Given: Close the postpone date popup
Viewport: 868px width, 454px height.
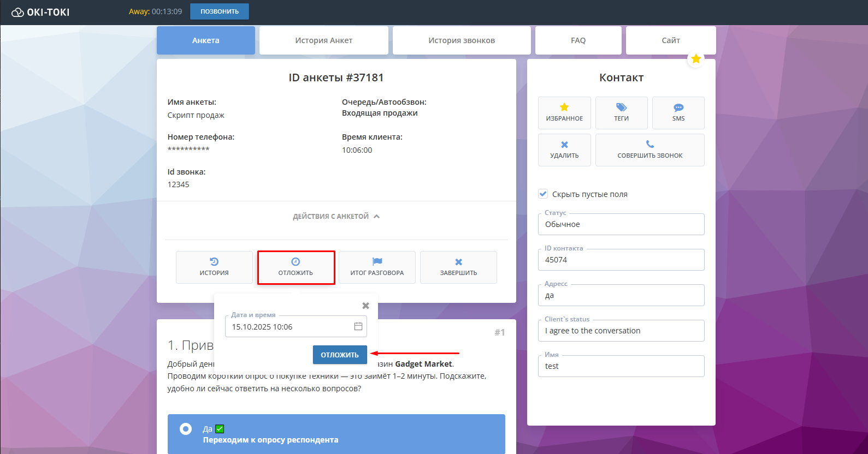Looking at the screenshot, I should pyautogui.click(x=366, y=306).
